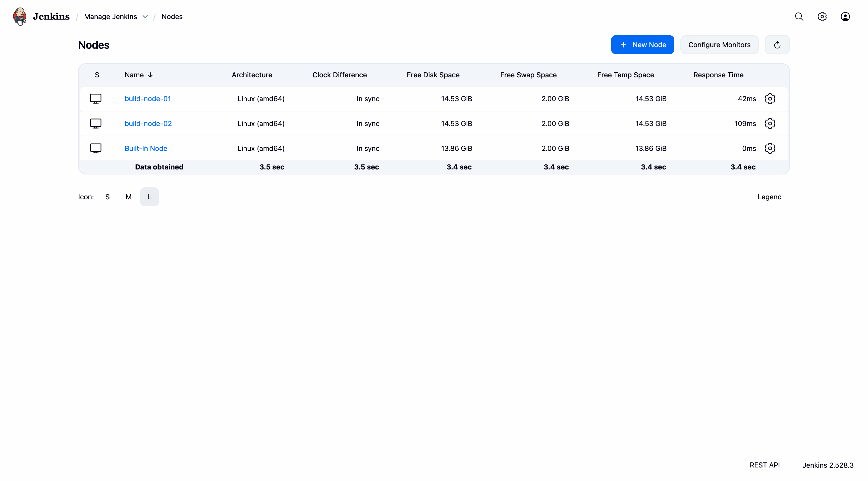Expand the Manage Jenkins breadcrumb chevron
The width and height of the screenshot is (868, 481).
coord(145,17)
